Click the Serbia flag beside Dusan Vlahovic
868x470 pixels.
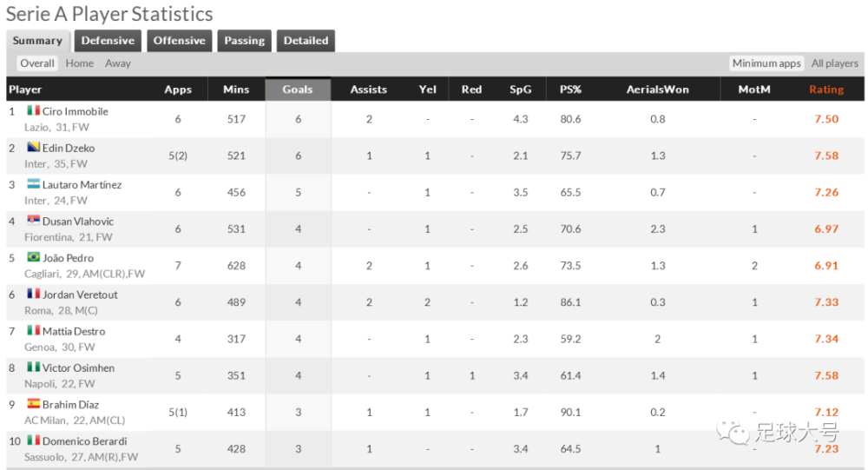click(x=33, y=220)
